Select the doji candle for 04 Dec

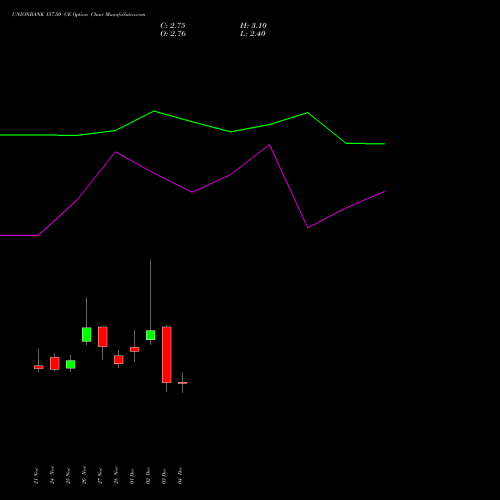pos(183,383)
